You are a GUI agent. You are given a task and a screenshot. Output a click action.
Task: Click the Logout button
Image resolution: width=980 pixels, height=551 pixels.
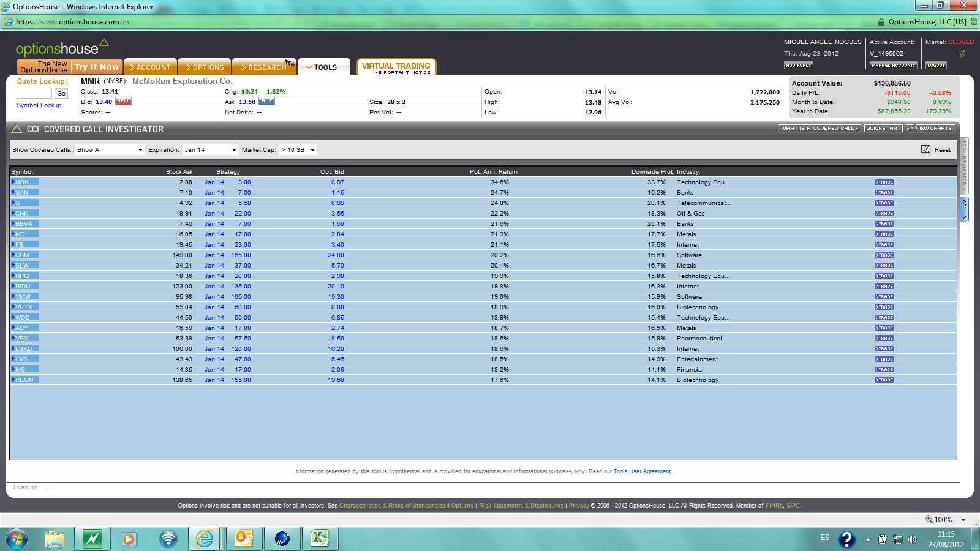pyautogui.click(x=936, y=65)
